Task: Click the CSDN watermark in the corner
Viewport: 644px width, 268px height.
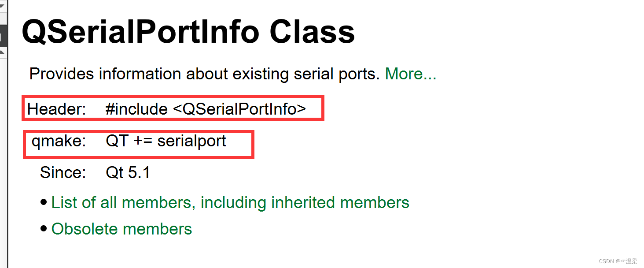Action: pos(618,261)
